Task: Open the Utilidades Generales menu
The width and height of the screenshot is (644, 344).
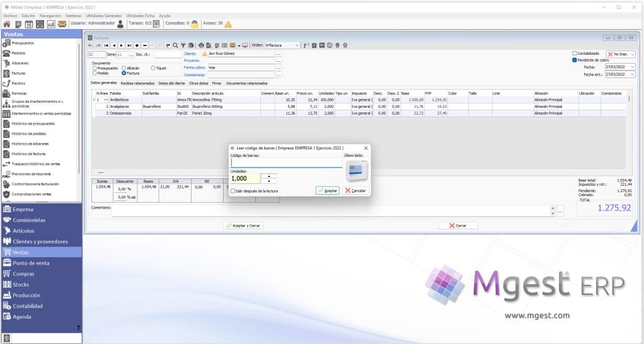Action: click(x=103, y=16)
